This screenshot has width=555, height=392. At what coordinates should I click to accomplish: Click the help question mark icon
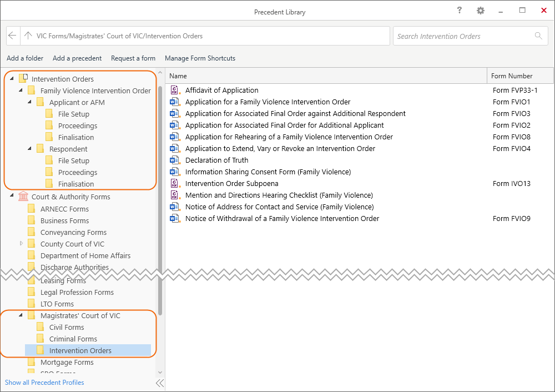460,11
